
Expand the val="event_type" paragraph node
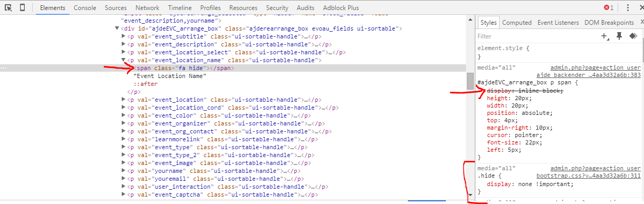124,147
